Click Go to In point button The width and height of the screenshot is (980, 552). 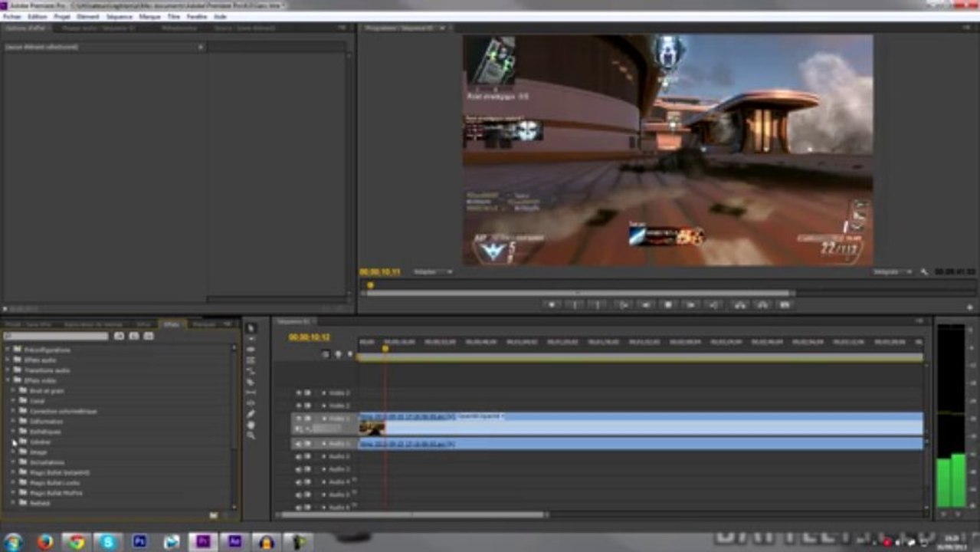point(621,304)
